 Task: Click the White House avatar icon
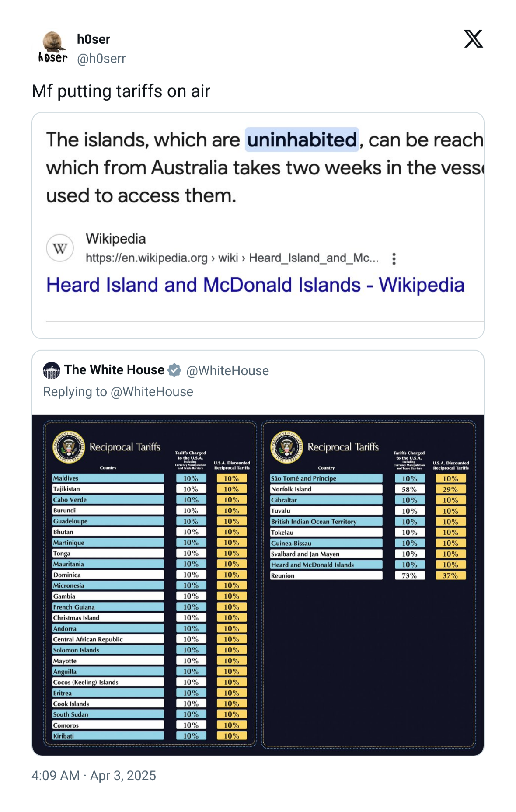coord(52,370)
